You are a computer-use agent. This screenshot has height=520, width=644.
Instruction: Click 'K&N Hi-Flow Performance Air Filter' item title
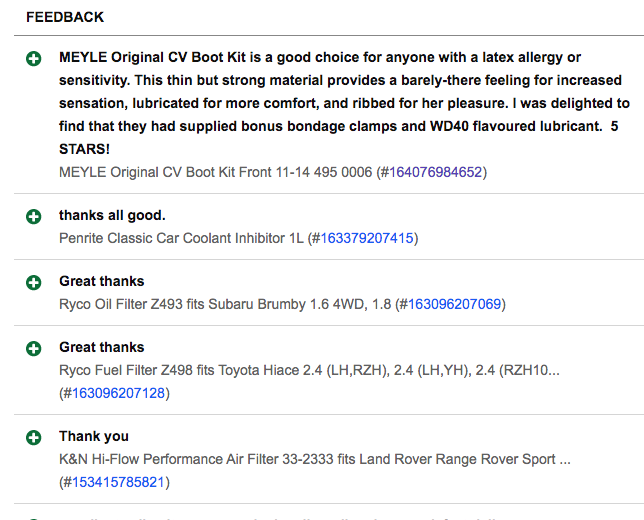(315, 459)
